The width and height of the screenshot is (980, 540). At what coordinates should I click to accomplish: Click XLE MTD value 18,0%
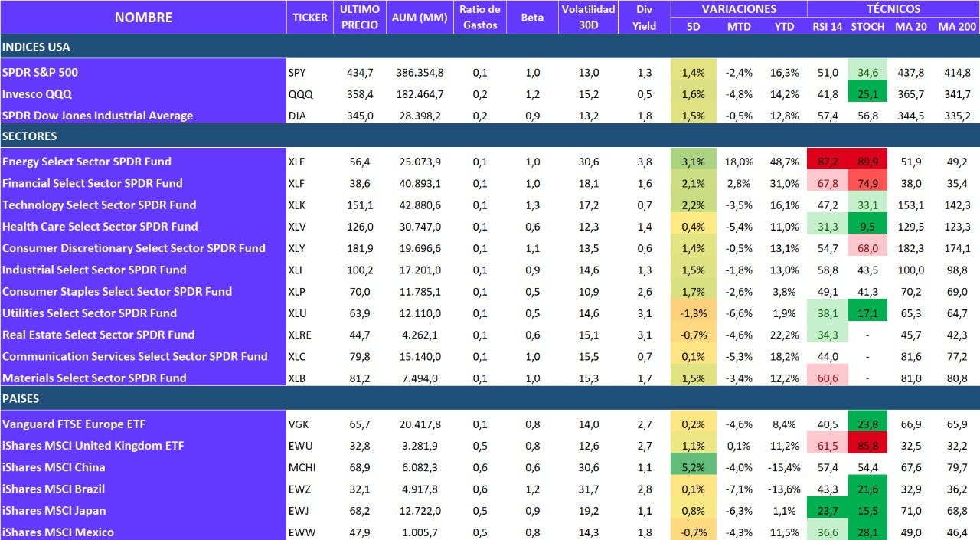click(x=740, y=162)
